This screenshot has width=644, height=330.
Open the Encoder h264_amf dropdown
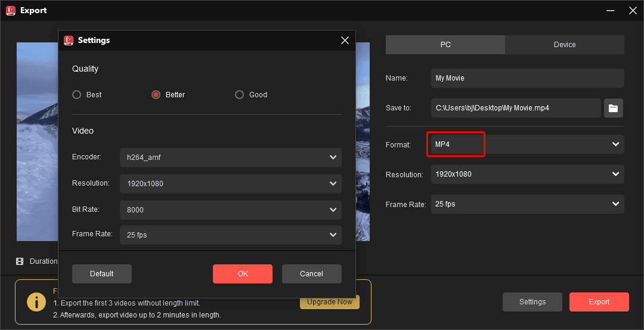(x=230, y=158)
